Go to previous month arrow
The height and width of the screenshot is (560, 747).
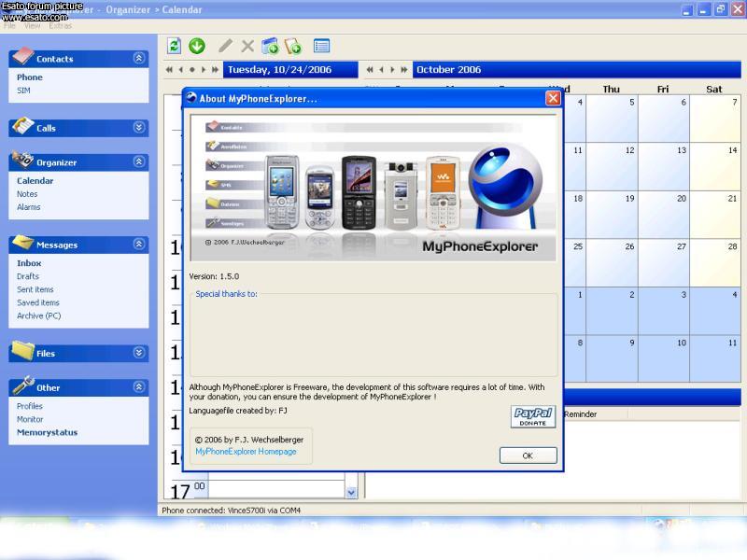click(x=381, y=69)
